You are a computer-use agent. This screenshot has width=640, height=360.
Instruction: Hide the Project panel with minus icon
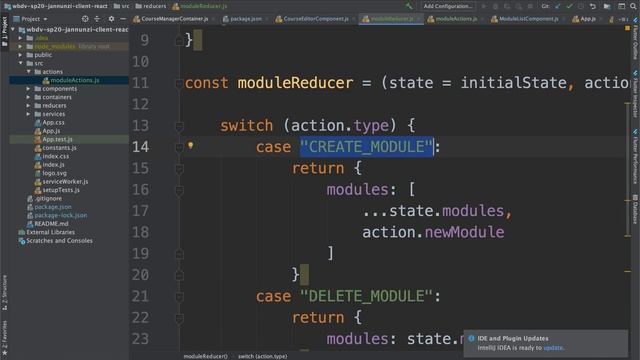click(x=123, y=19)
